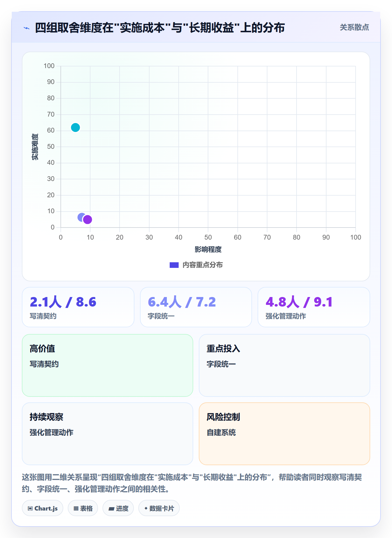Open the 重点投入 quadrant card
The height and width of the screenshot is (538, 392).
284,365
